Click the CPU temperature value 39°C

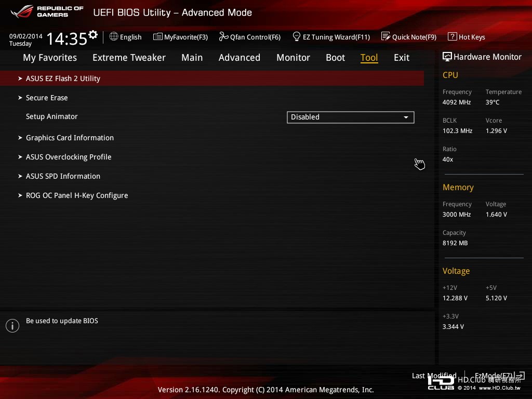(493, 102)
